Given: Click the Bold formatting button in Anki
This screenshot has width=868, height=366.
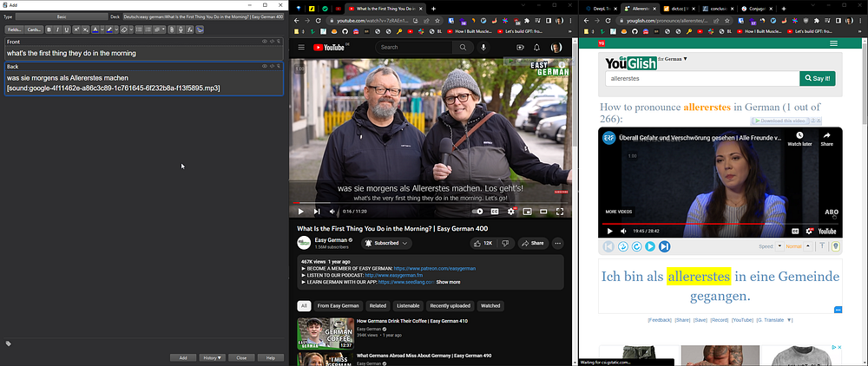Looking at the screenshot, I should (49, 29).
